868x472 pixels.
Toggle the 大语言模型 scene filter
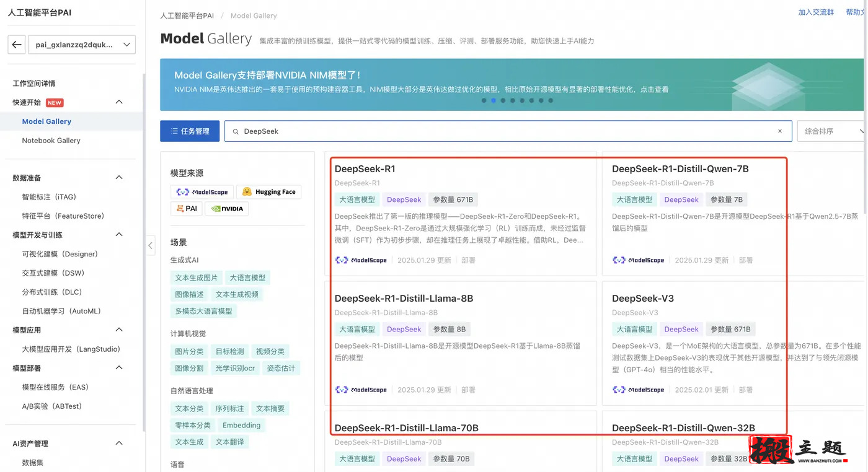coord(247,278)
